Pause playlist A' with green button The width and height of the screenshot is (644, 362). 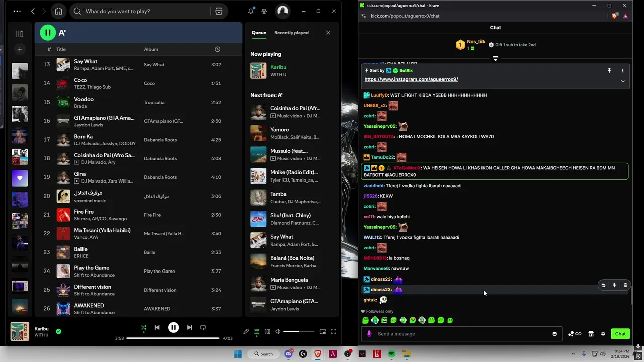(48, 33)
